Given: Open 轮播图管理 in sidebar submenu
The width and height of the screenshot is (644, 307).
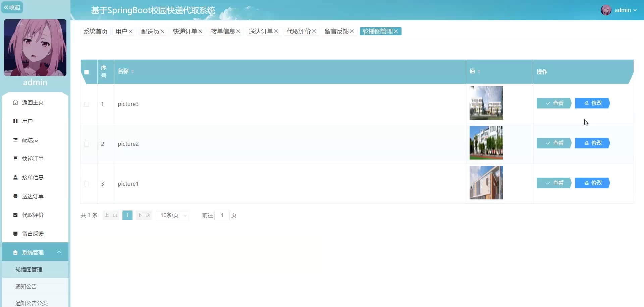Looking at the screenshot, I should pyautogui.click(x=35, y=269).
